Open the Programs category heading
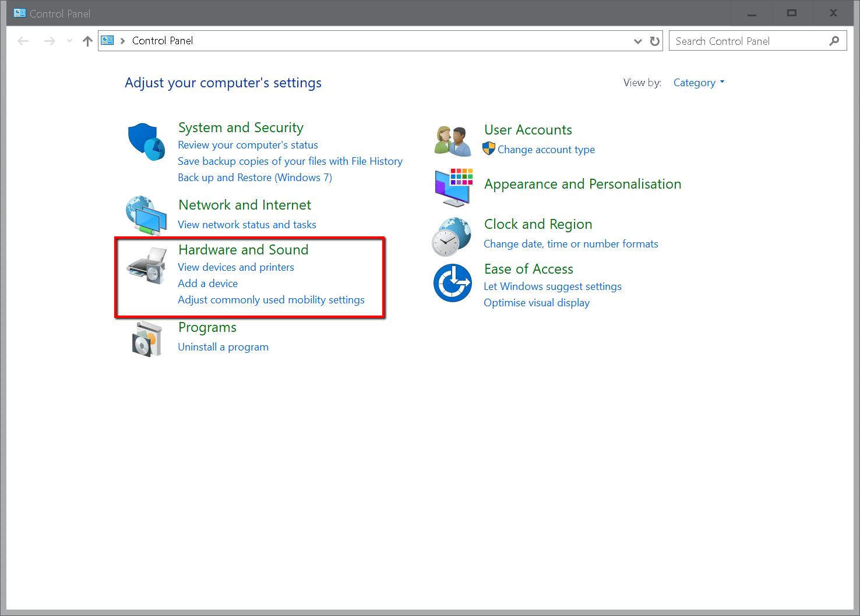Screen dimensions: 860x616 point(207,327)
